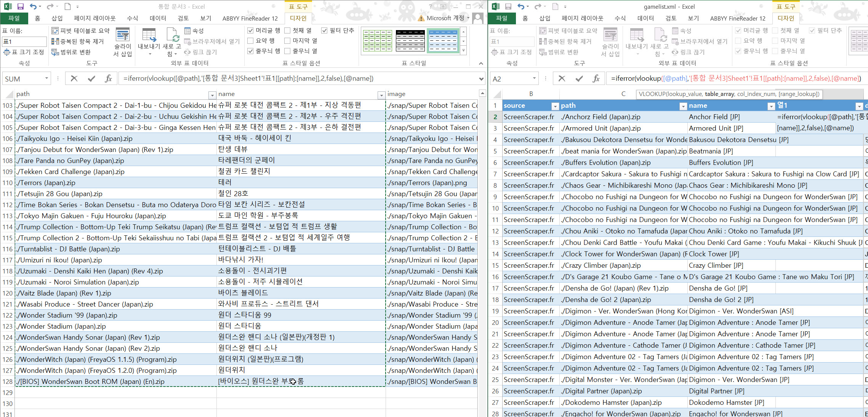Select green table style swatch
The width and height of the screenshot is (868, 417).
pos(377,41)
